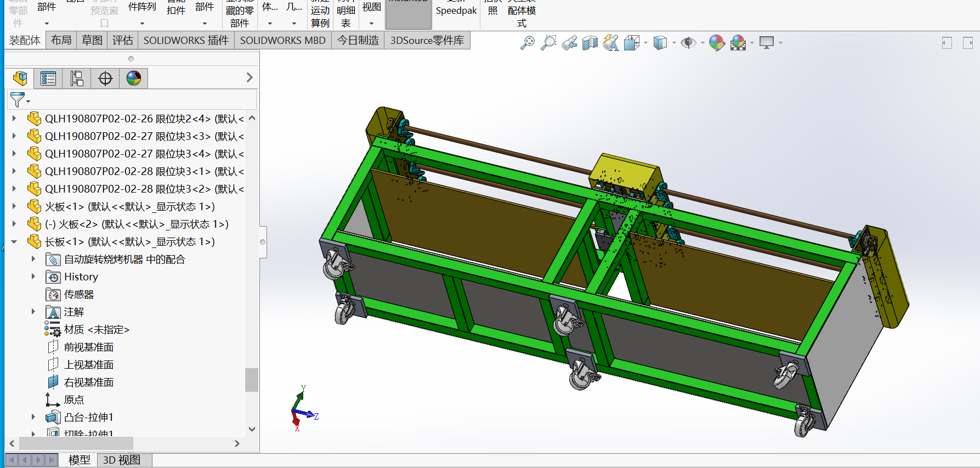
Task: Collapse the 长板<1> tree node
Action: click(x=14, y=241)
